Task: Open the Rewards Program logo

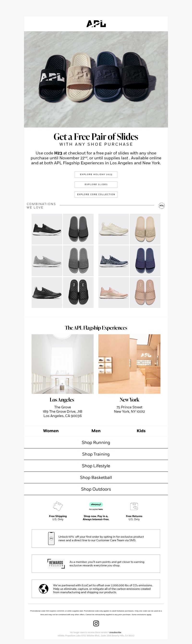Action: click(56, 563)
